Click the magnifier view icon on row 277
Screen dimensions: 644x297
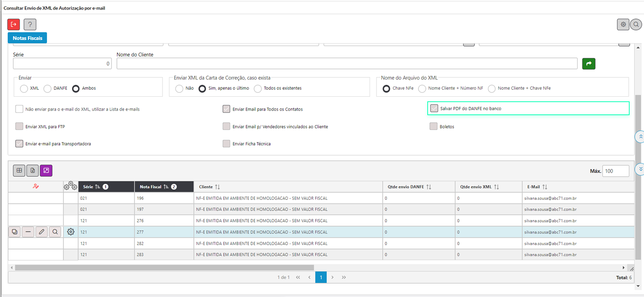[55, 232]
